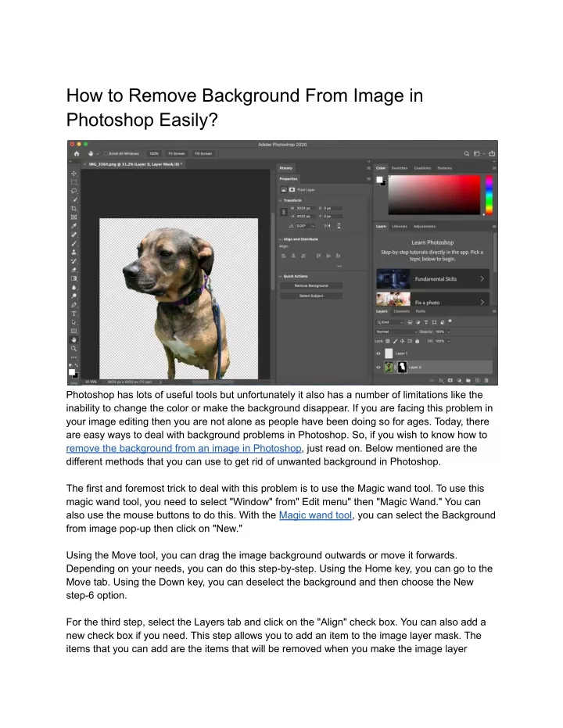This screenshot has height=728, width=563.
Task: Select the Crop tool
Action: (x=74, y=209)
